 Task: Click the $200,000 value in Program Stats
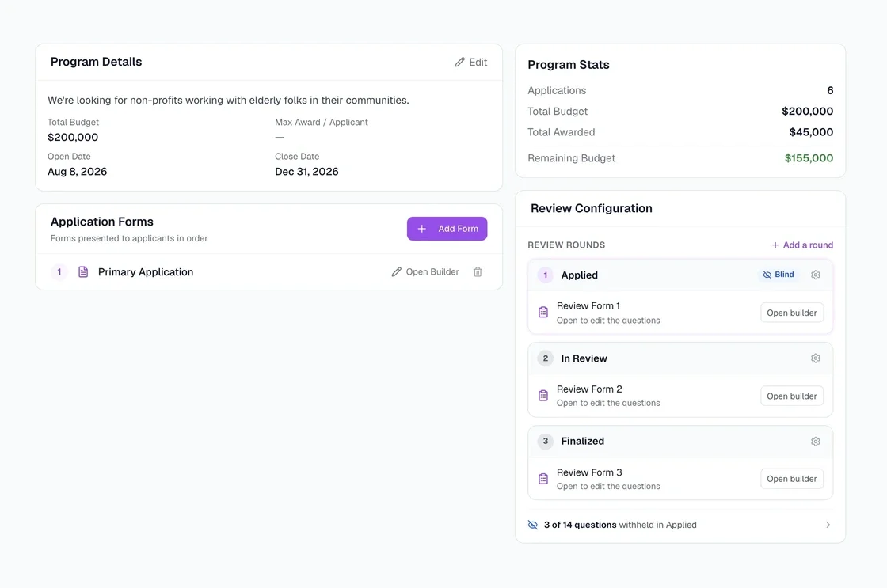coord(807,112)
